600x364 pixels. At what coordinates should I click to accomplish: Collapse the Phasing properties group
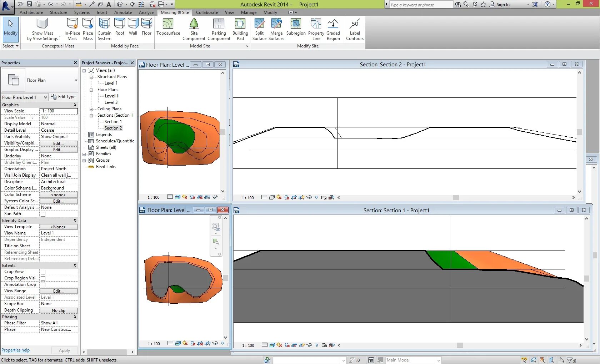(75, 317)
